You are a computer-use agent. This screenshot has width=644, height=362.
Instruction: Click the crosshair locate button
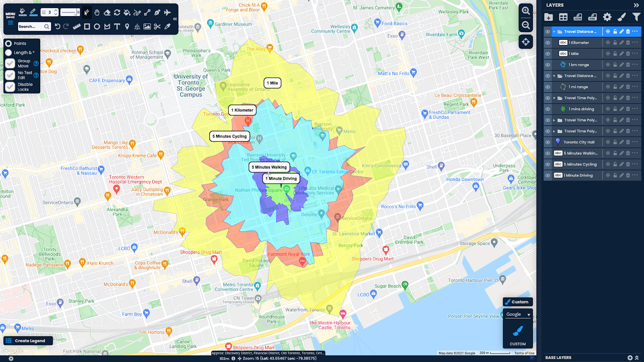526,42
